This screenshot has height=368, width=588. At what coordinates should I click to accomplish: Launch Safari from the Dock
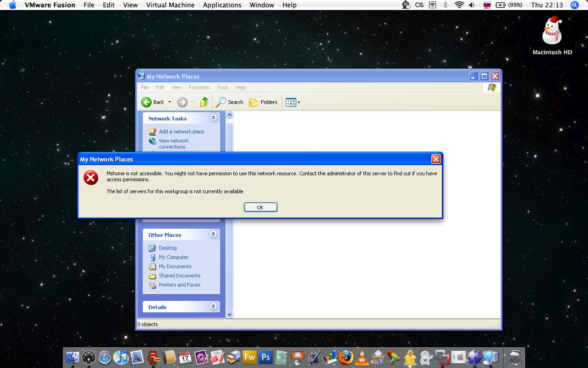point(105,357)
